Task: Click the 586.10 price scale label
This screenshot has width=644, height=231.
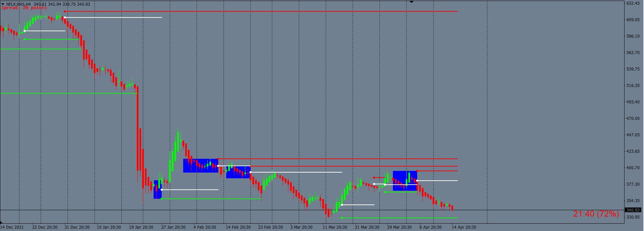Action: [x=633, y=36]
